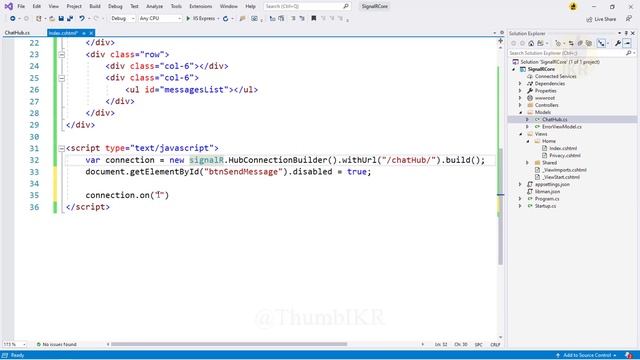Viewport: 640px width, 360px height.
Task: Click the horizontal scrollbar of the editor
Action: tap(229, 344)
